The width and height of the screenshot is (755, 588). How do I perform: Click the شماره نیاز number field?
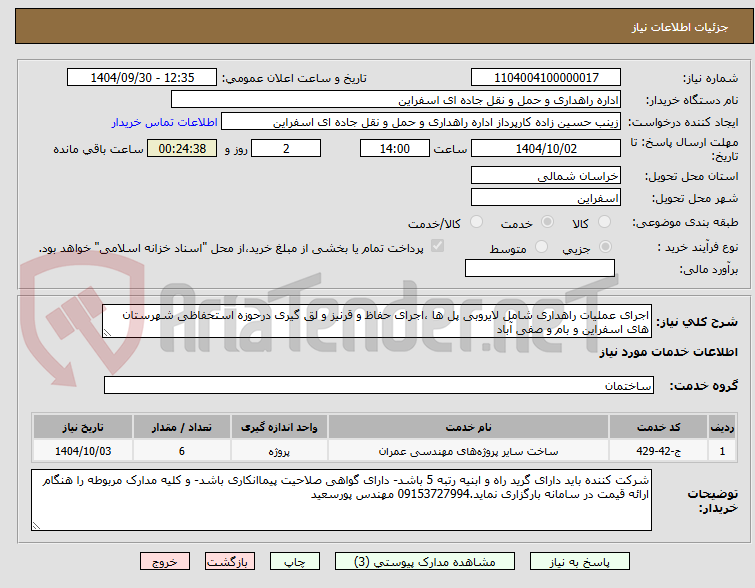[x=546, y=78]
